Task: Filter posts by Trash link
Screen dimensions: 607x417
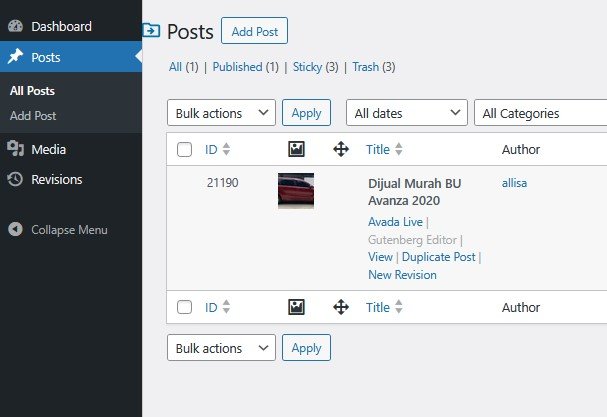Action: (366, 67)
